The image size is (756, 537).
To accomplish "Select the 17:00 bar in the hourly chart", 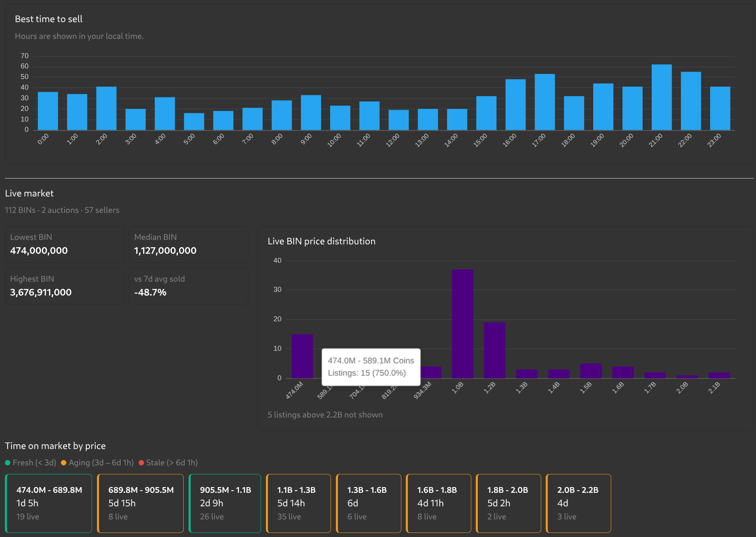I will (x=545, y=102).
